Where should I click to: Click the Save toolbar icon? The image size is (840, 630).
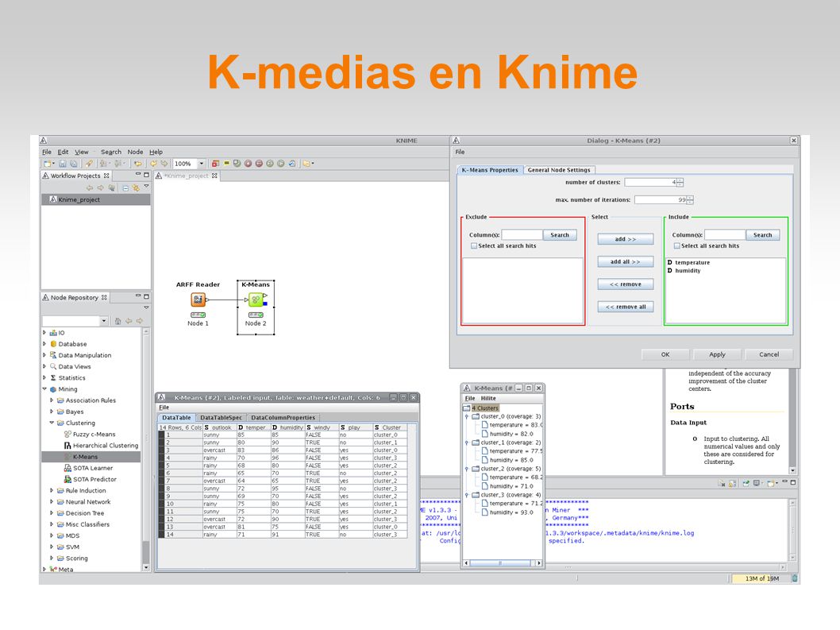tap(63, 164)
